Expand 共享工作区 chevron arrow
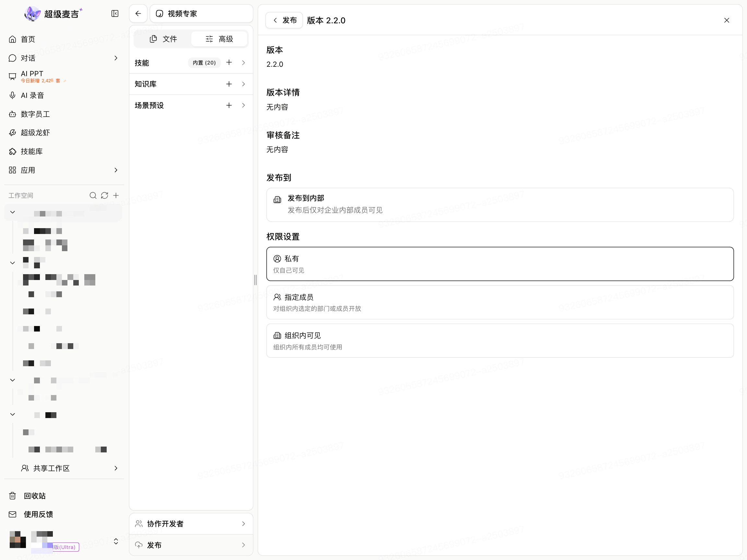Screen dimensions: 747x560 [x=116, y=468]
